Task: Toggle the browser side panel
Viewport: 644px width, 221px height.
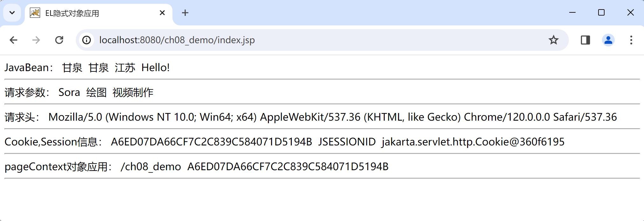Action: 585,40
